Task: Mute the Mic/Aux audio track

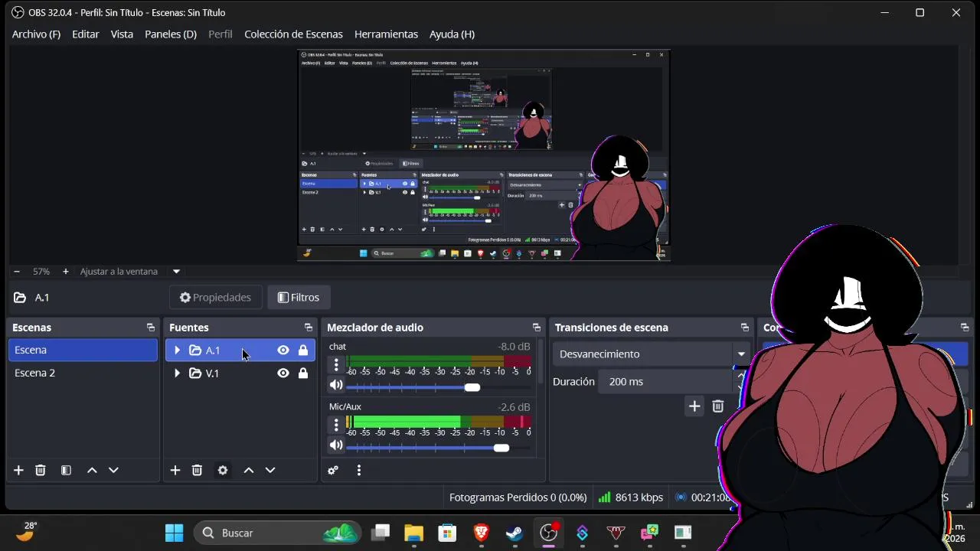Action: pyautogui.click(x=335, y=445)
